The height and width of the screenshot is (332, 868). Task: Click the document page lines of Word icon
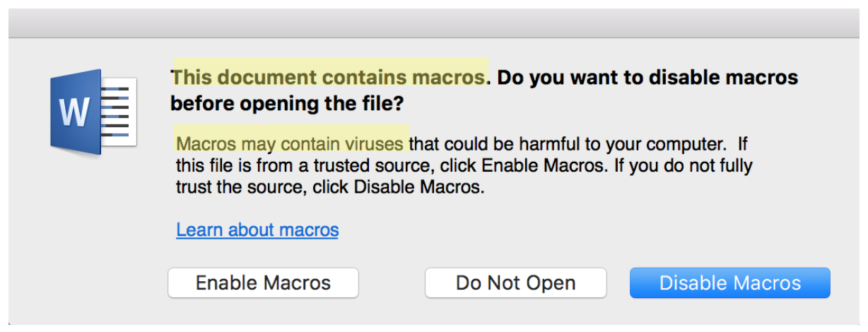pyautogui.click(x=118, y=112)
